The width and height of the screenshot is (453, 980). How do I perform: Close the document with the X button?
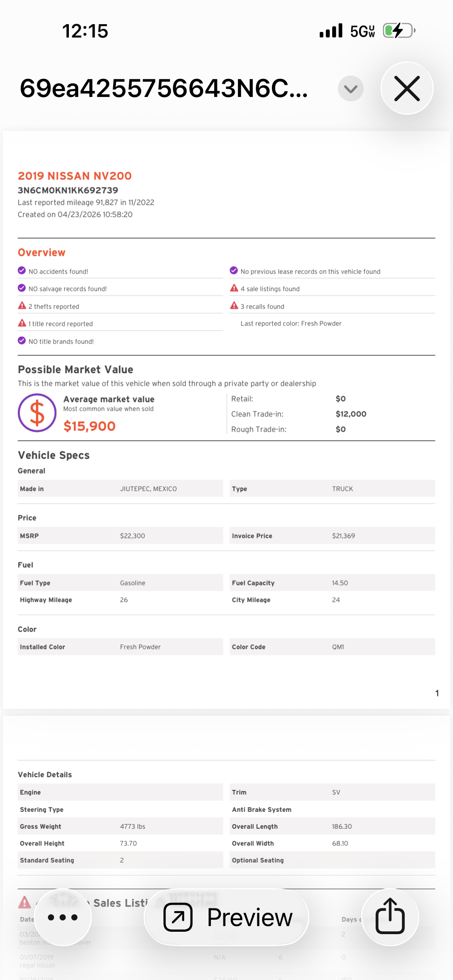[407, 88]
